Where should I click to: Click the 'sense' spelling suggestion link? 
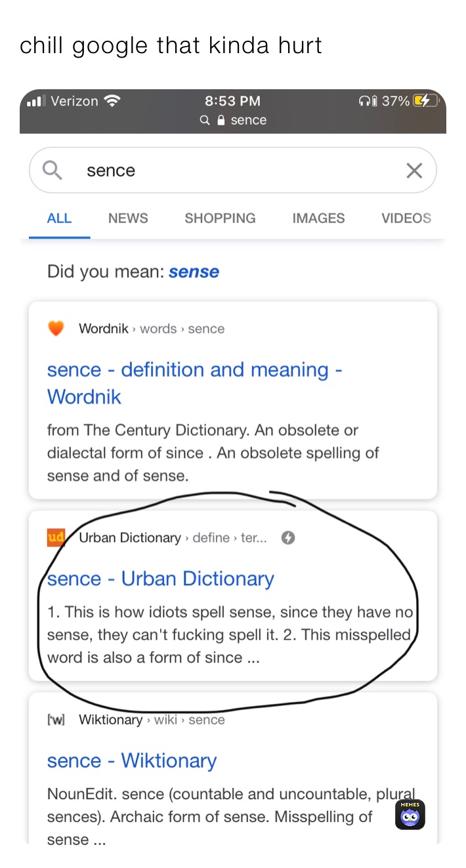pyautogui.click(x=194, y=272)
